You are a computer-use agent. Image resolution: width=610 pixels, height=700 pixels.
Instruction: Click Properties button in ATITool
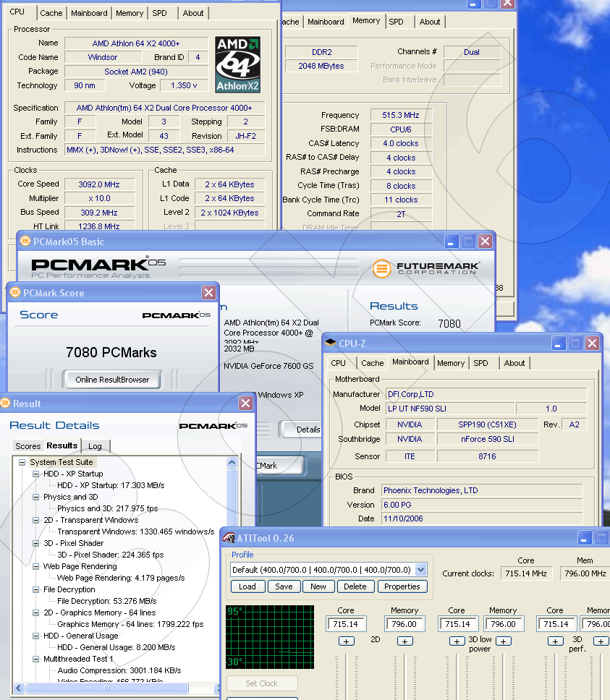click(402, 586)
